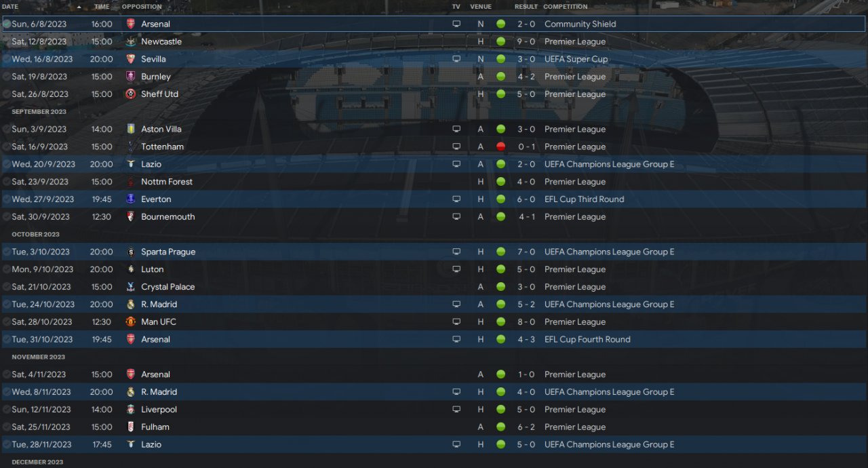
Task: Click the TV icon for the Aston Villa match
Action: [x=456, y=129]
